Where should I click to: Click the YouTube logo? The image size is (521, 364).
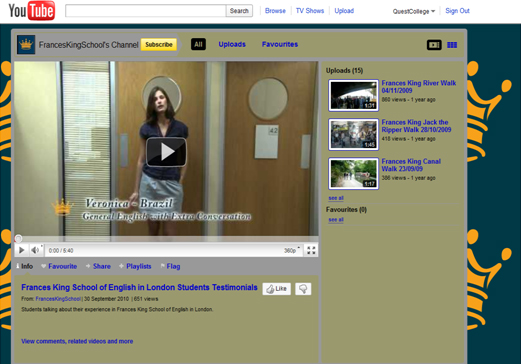click(x=32, y=11)
